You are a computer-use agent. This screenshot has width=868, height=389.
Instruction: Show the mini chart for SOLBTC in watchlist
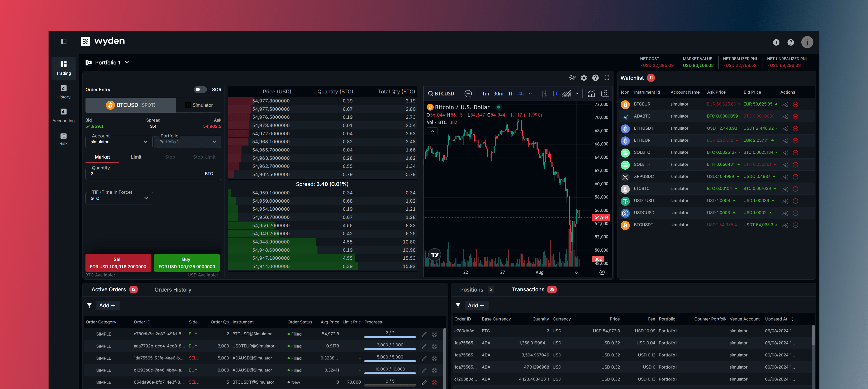pos(786,152)
